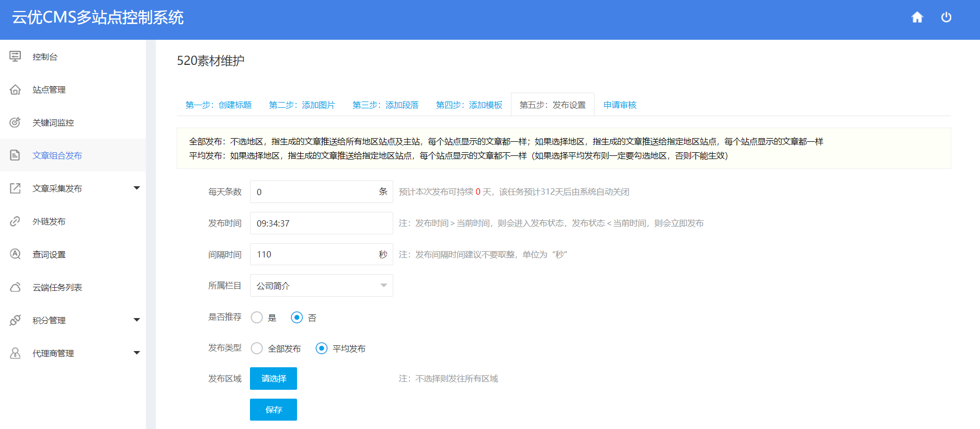Viewport: 980px width, 429px height.
Task: Click the 文章组合发布 document icon
Action: tap(15, 155)
